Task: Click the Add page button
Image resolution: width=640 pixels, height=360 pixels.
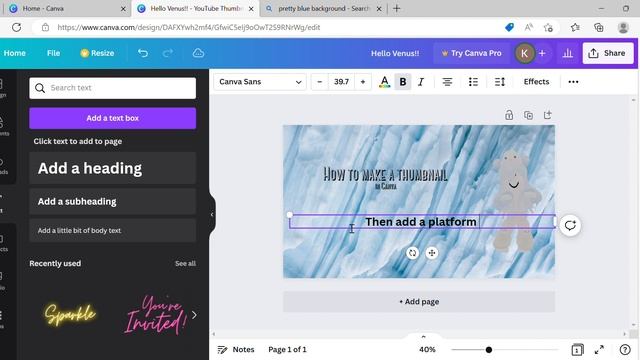Action: (419, 302)
